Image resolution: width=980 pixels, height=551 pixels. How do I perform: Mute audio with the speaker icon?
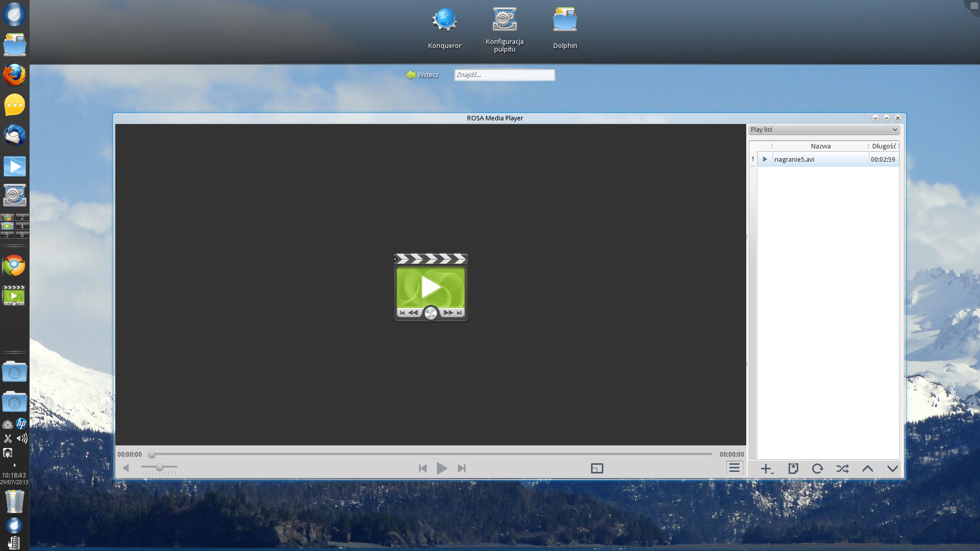click(x=127, y=468)
